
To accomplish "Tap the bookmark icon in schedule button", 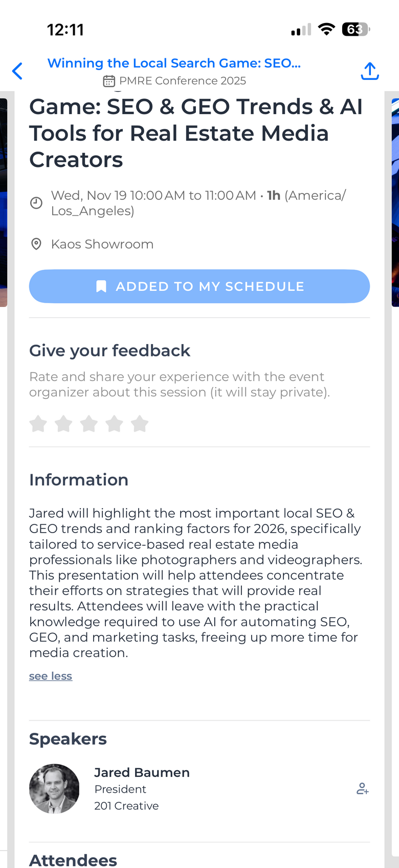I will [x=101, y=286].
